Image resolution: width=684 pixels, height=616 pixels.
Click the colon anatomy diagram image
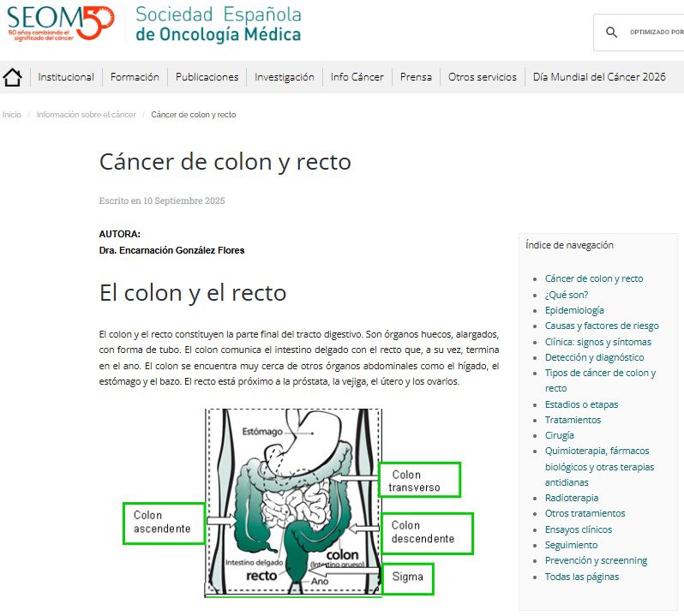pos(299,502)
